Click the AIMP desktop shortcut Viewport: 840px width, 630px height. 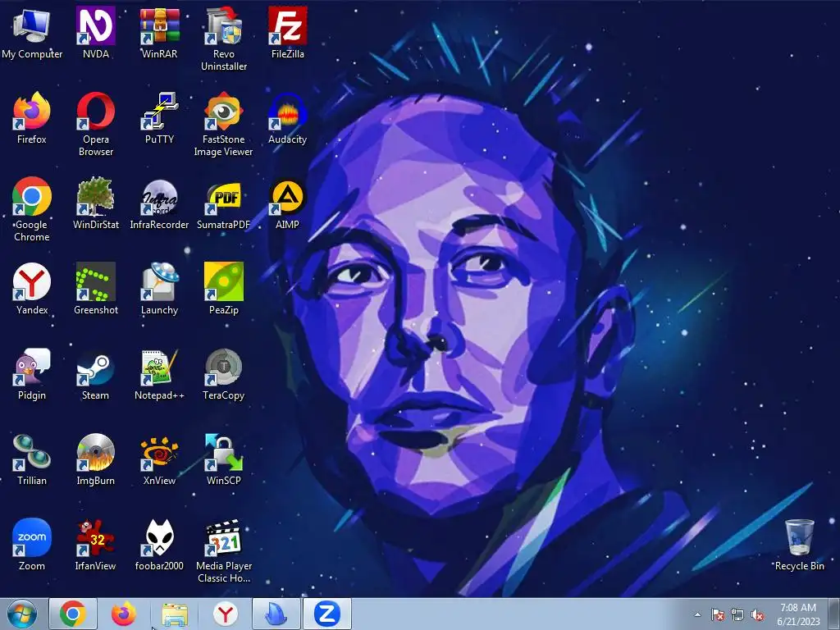[x=287, y=196]
